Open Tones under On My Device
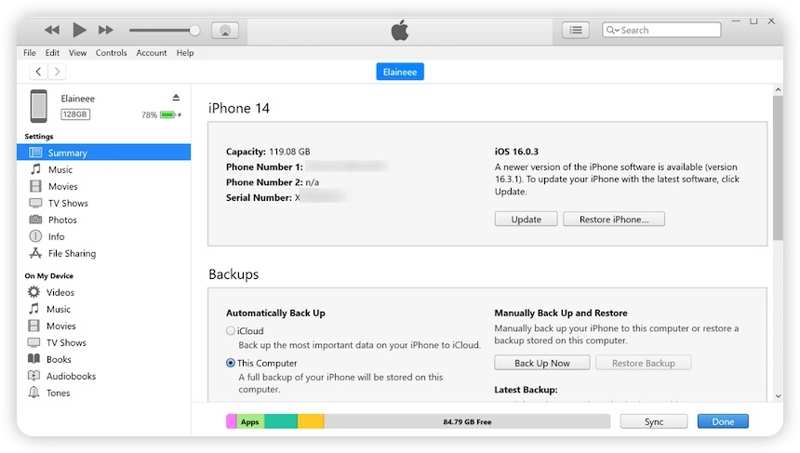Screen dimensions: 800x453 tap(58, 393)
